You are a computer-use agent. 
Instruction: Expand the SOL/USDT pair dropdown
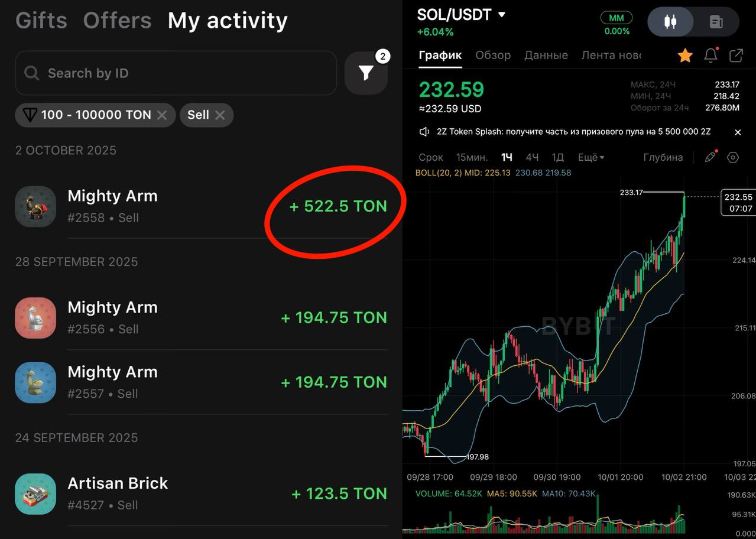pyautogui.click(x=502, y=14)
